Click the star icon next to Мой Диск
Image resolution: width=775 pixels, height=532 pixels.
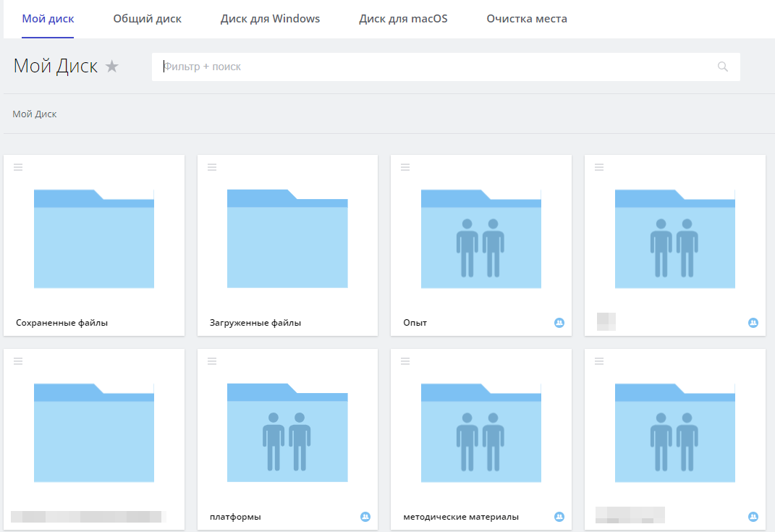111,67
